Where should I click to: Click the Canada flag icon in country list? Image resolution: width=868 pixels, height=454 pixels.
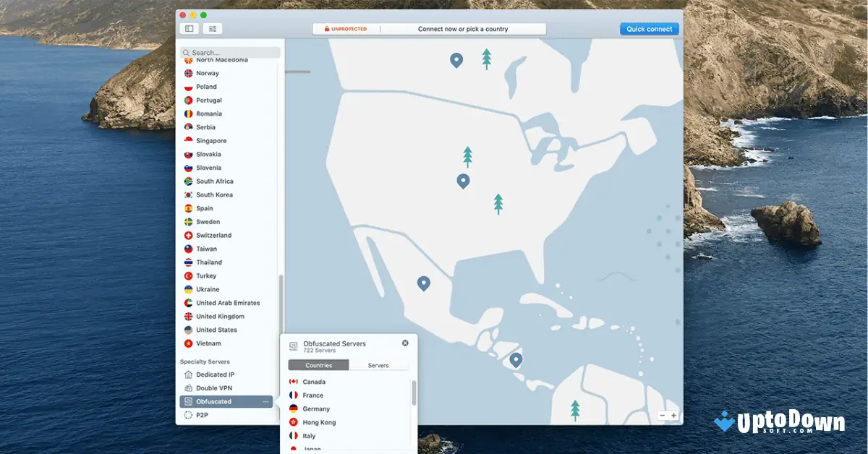[x=293, y=381]
